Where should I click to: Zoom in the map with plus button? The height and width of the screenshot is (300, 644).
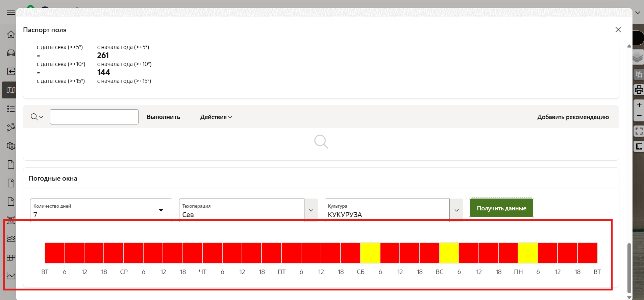tap(639, 105)
